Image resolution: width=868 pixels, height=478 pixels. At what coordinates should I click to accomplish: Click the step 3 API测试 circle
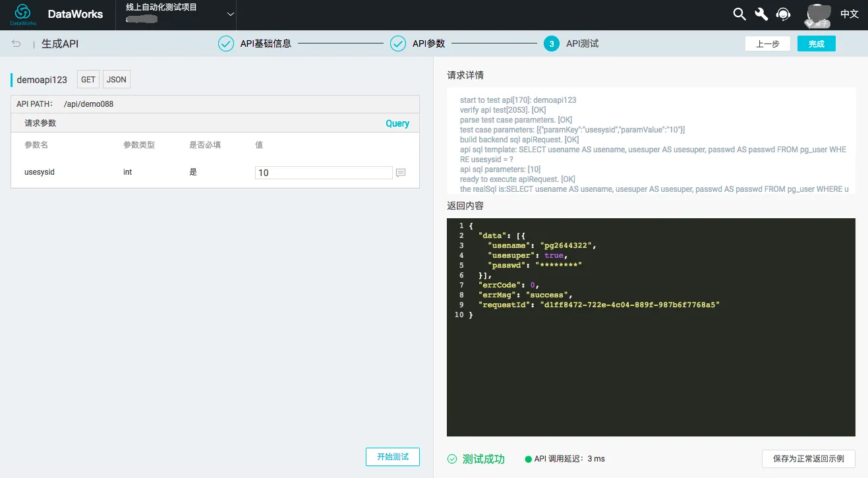(x=552, y=44)
